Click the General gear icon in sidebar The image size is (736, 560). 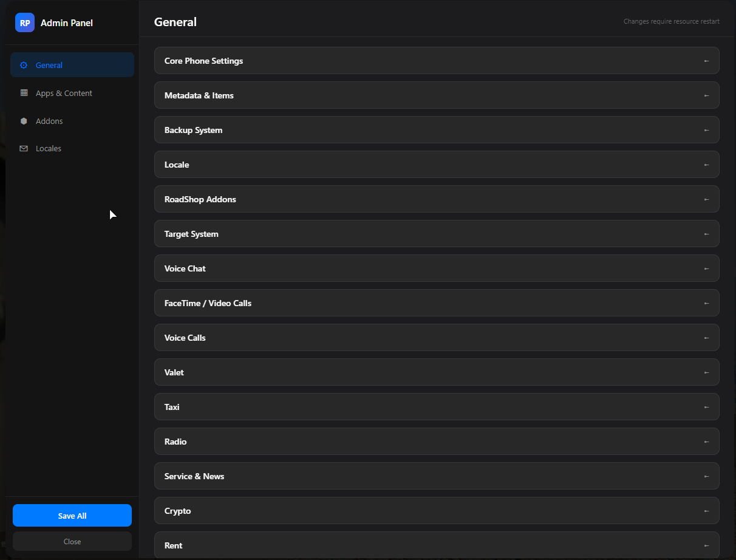pos(24,65)
